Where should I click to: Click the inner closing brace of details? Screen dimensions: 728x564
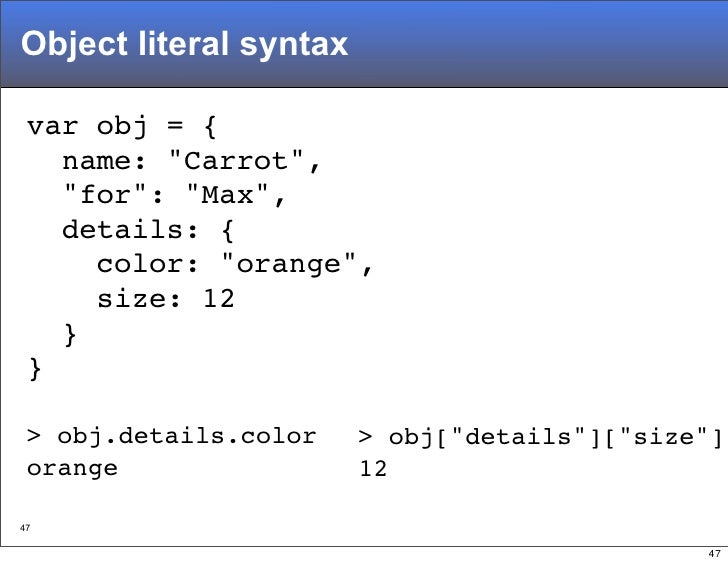point(70,335)
